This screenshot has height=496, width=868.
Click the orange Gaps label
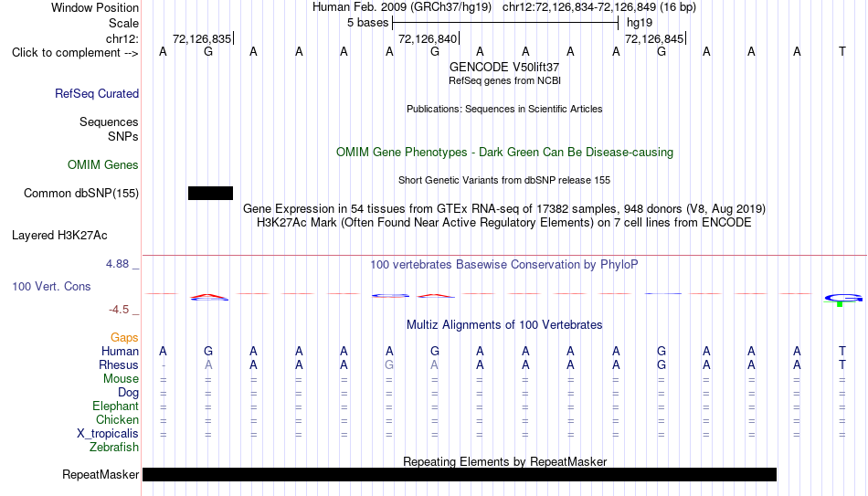124,337
